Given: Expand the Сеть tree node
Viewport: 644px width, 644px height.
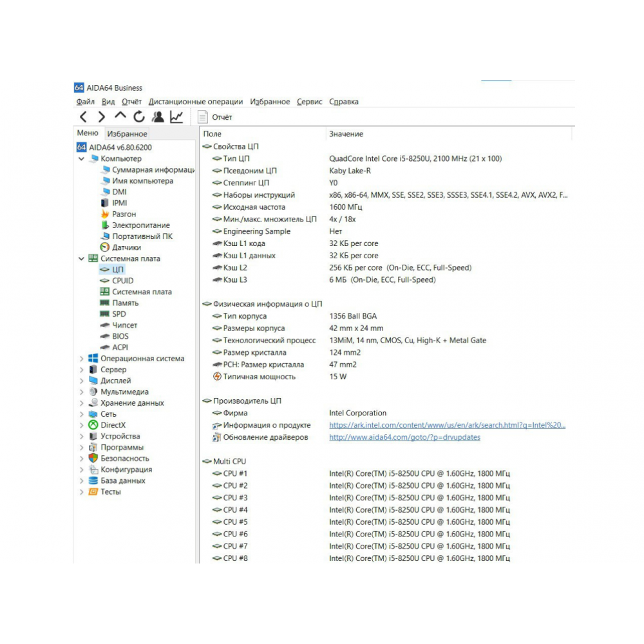Looking at the screenshot, I should pyautogui.click(x=82, y=414).
